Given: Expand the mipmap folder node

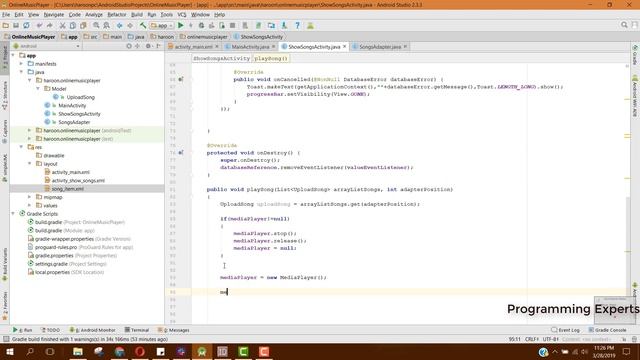Looking at the screenshot, I should coord(29,197).
